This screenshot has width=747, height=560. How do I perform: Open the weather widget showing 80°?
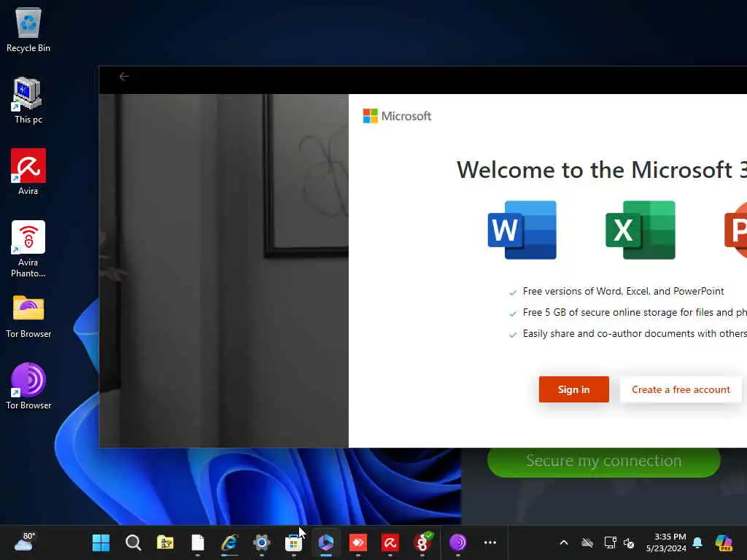[x=24, y=542]
